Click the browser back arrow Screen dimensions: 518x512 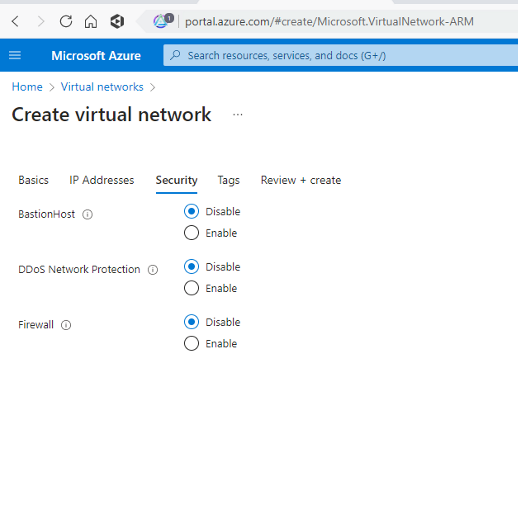pos(15,22)
